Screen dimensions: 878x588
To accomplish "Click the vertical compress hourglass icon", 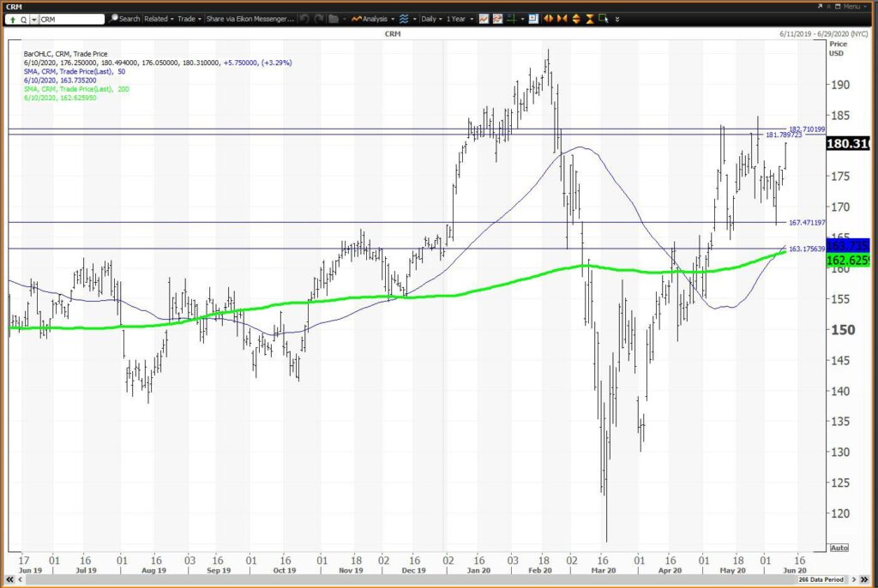I will (590, 19).
